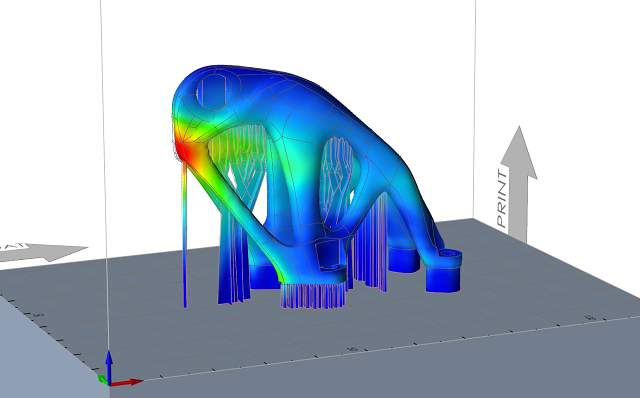Select the large circular hole in the part
Viewport: 640px width, 398px height.
(x=214, y=92)
